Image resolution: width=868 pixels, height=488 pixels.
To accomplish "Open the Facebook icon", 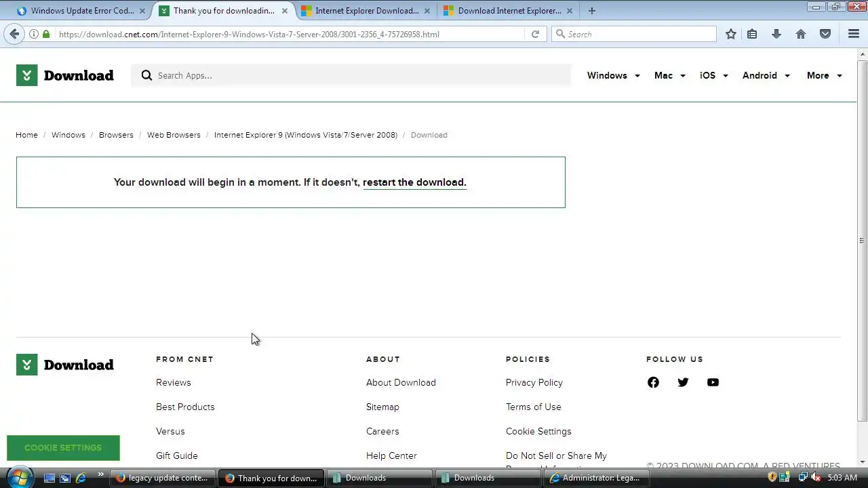I will [653, 382].
